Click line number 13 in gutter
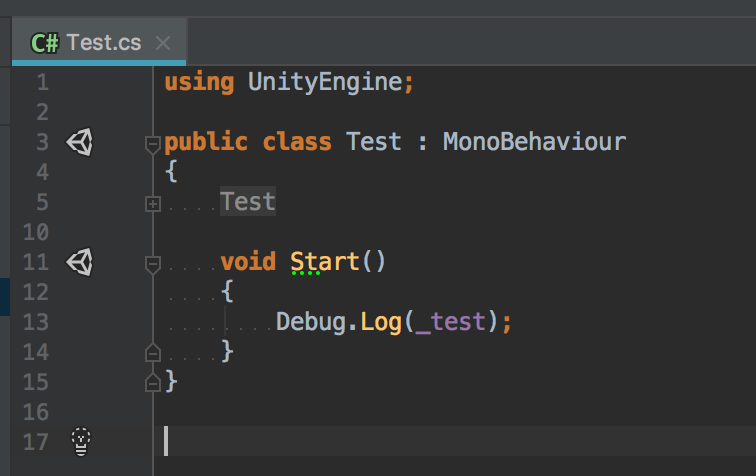This screenshot has height=476, width=756. (x=36, y=322)
